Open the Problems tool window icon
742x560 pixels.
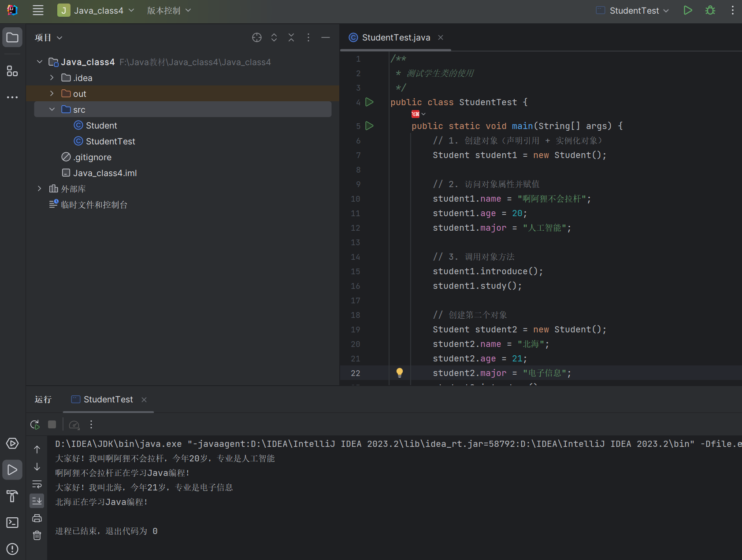12,549
